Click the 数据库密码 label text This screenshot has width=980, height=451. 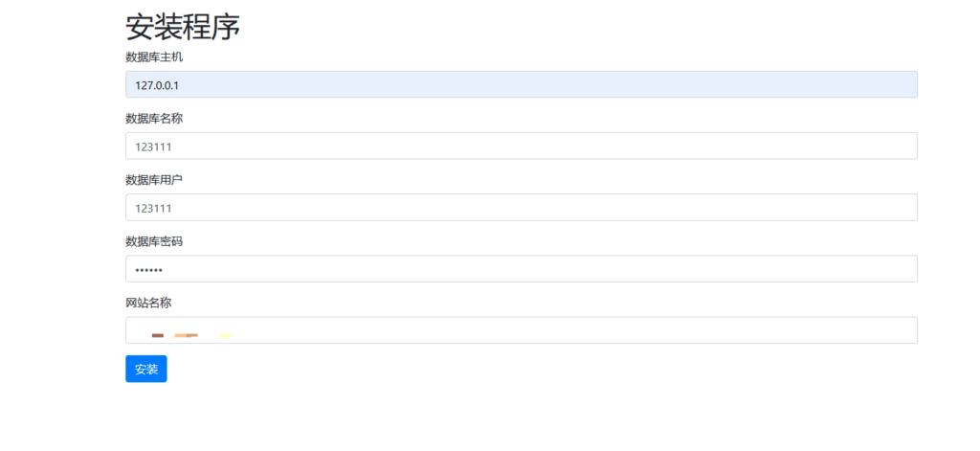[153, 241]
